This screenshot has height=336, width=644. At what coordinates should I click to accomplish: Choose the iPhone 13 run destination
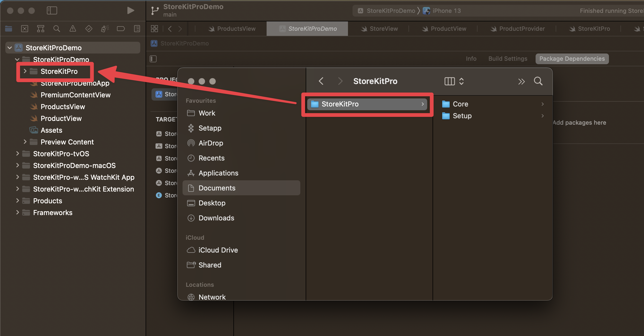click(x=442, y=11)
